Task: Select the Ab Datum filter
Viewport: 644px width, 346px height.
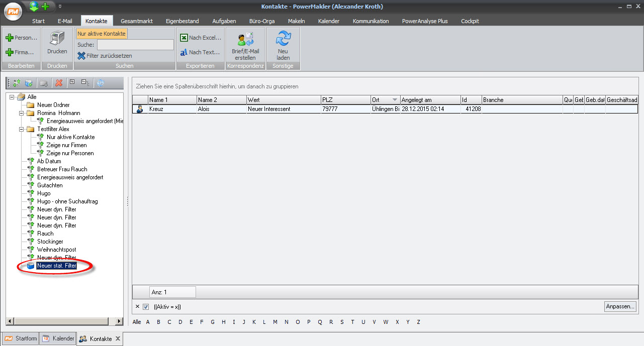Action: click(x=49, y=161)
